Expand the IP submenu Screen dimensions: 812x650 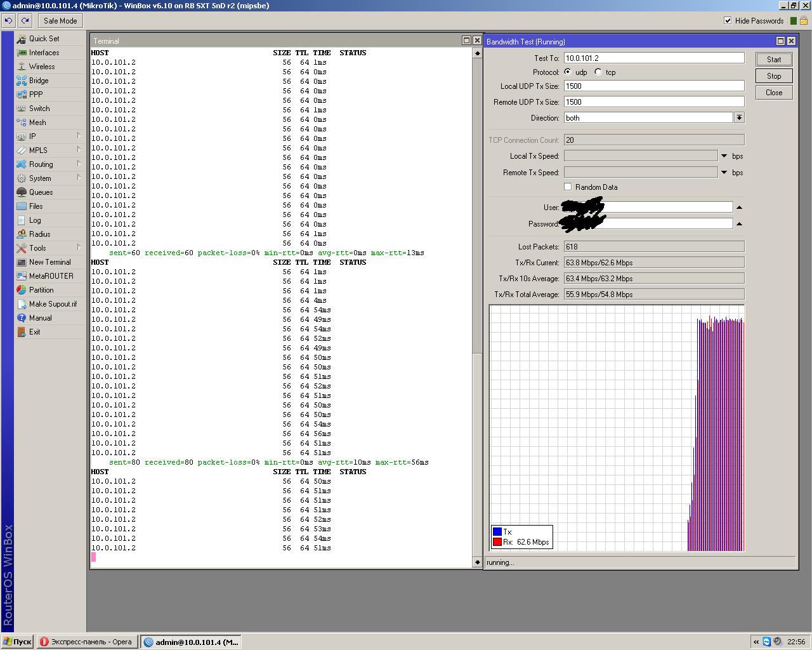tap(79, 136)
